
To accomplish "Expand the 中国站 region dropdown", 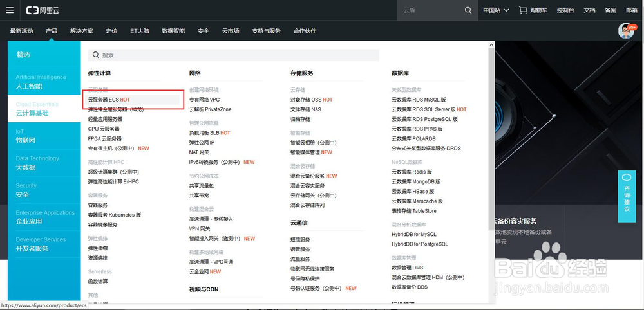I will click(x=496, y=10).
